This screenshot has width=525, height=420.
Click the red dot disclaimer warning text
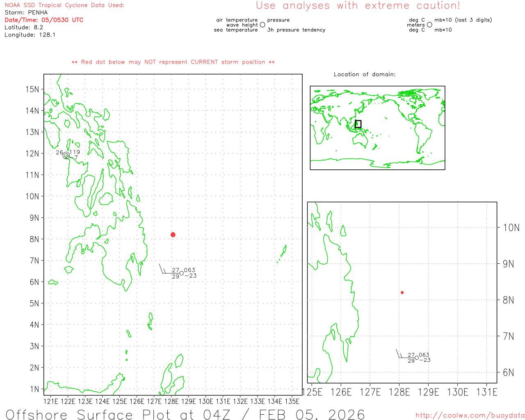pyautogui.click(x=173, y=62)
